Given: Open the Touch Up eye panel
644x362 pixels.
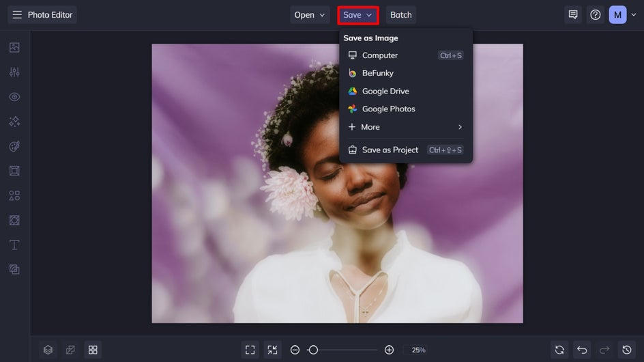Looking at the screenshot, I should 14,97.
